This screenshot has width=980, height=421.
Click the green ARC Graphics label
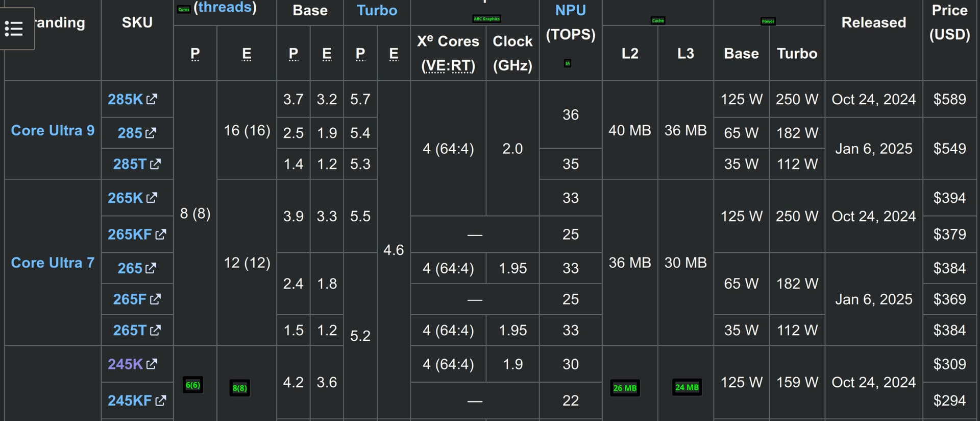point(486,19)
